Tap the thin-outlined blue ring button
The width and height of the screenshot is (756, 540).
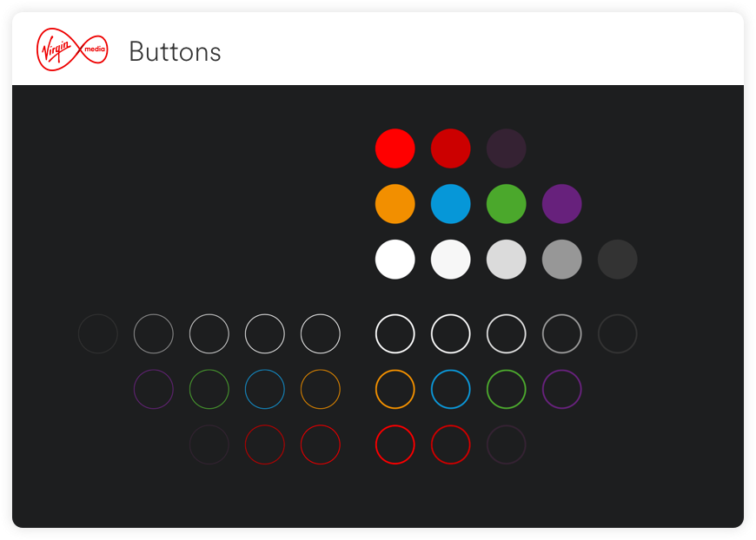pyautogui.click(x=265, y=389)
